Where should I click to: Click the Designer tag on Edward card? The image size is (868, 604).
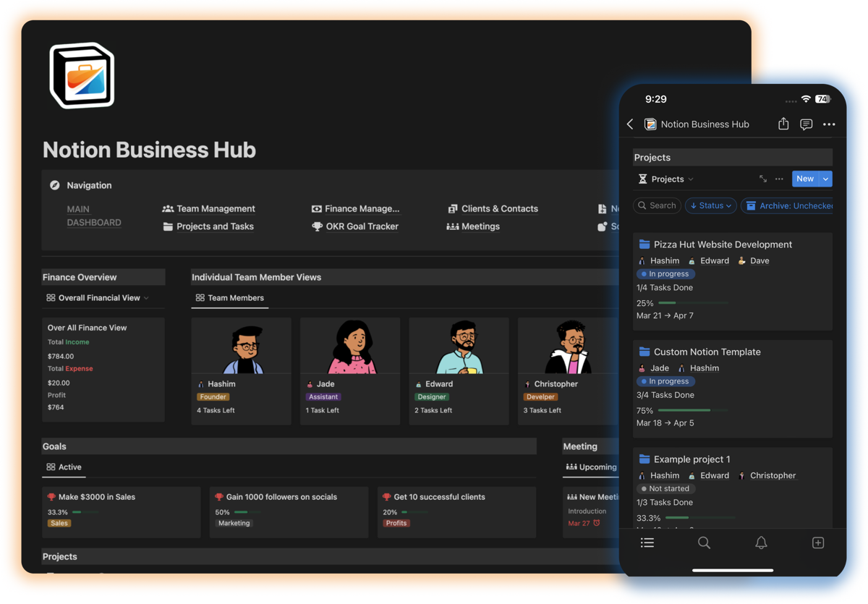coord(432,396)
